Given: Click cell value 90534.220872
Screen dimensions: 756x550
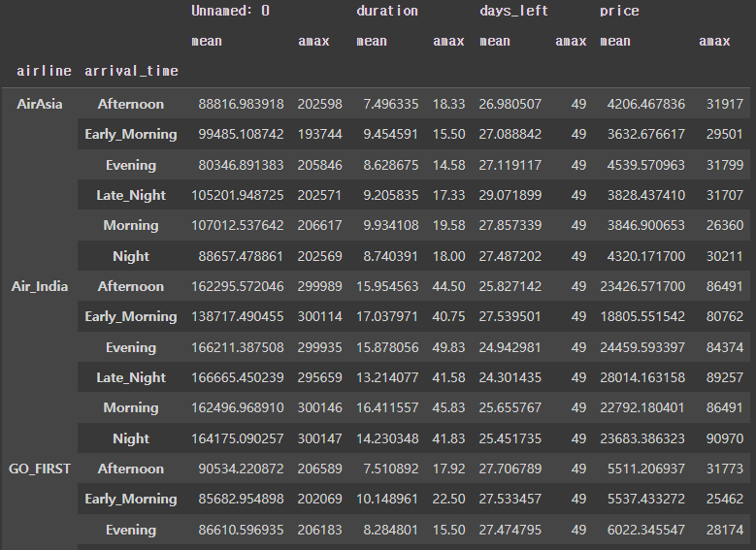Looking at the screenshot, I should coord(241,469).
